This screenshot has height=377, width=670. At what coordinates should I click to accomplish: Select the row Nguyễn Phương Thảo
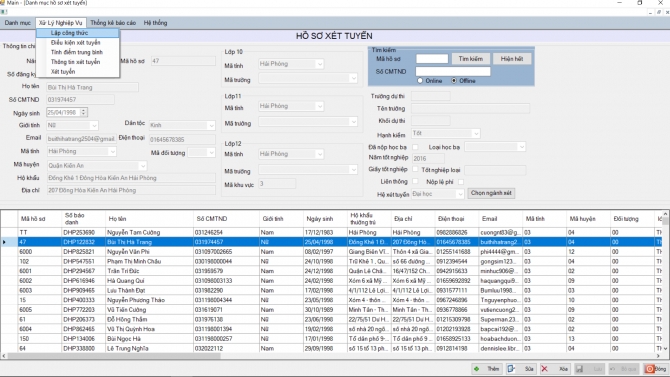[x=331, y=300]
